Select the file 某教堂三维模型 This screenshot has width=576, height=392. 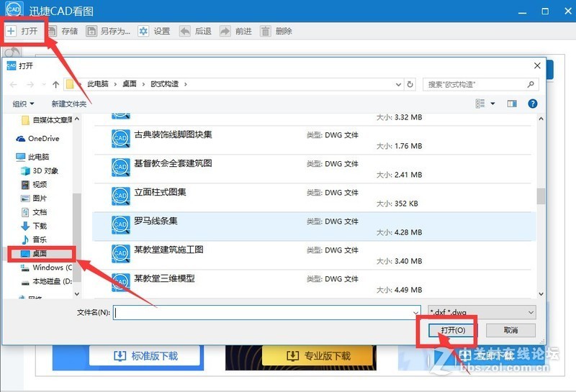pos(312,284)
